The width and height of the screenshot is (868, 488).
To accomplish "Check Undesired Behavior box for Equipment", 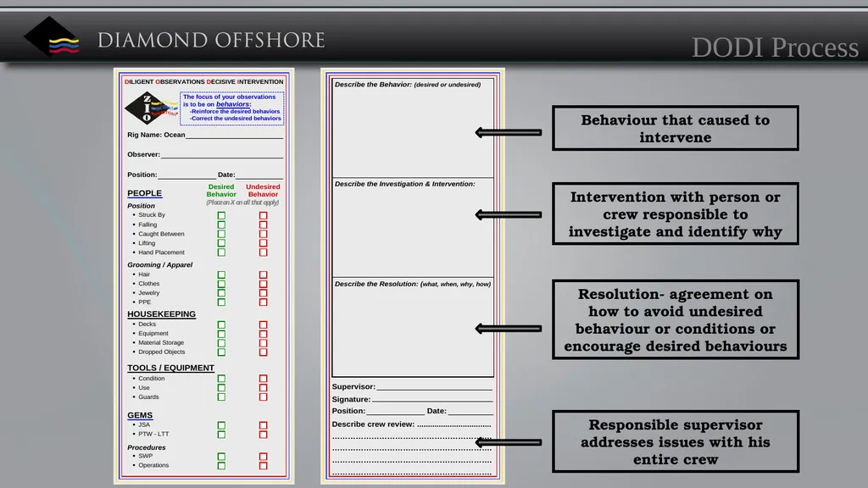I will pos(263,334).
